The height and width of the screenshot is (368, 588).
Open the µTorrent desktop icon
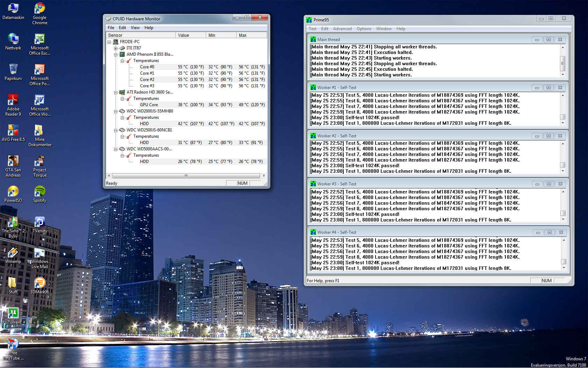point(13,316)
